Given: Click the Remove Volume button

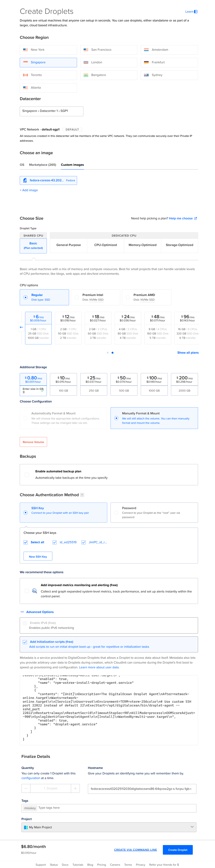Looking at the screenshot, I should (x=33, y=442).
